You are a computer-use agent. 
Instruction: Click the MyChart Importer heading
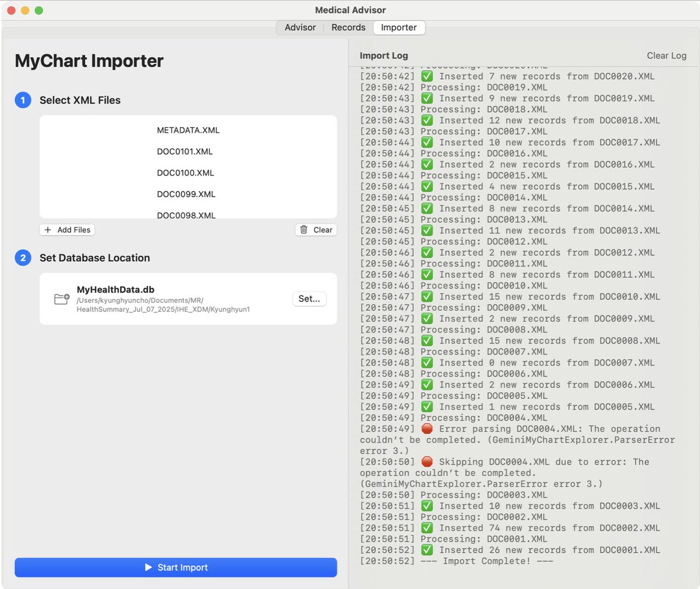[89, 61]
